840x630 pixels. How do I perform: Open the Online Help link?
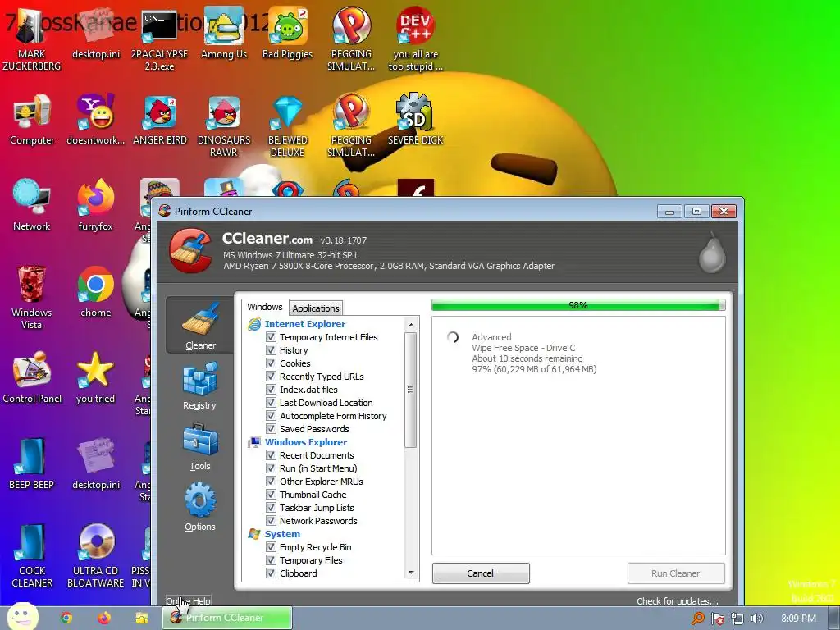click(188, 601)
